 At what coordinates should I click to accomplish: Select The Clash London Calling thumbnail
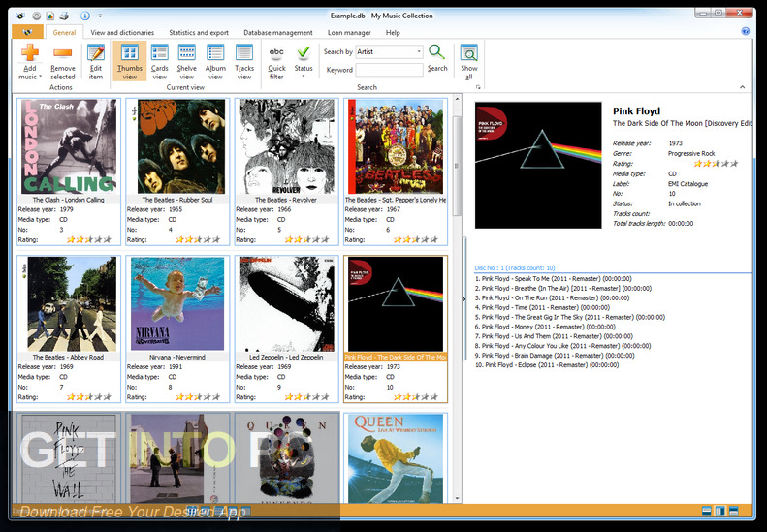tap(69, 145)
